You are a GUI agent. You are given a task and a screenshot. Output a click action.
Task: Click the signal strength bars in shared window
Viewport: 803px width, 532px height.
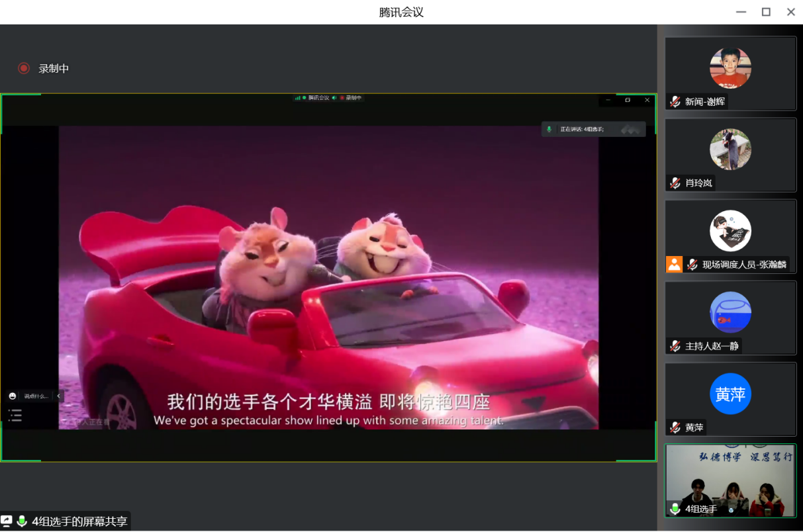298,98
